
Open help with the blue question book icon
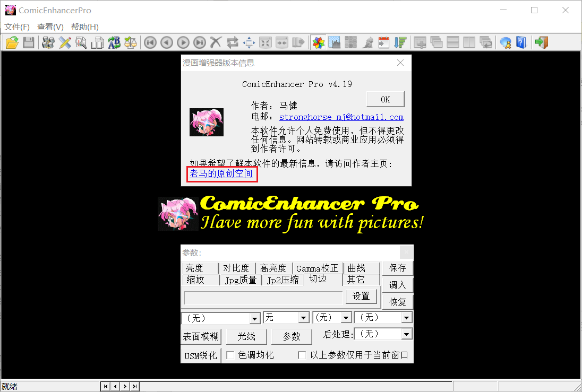[521, 42]
